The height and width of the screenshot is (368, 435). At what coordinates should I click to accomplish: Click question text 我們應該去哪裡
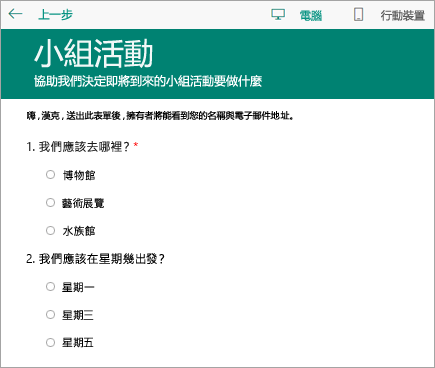(x=84, y=147)
